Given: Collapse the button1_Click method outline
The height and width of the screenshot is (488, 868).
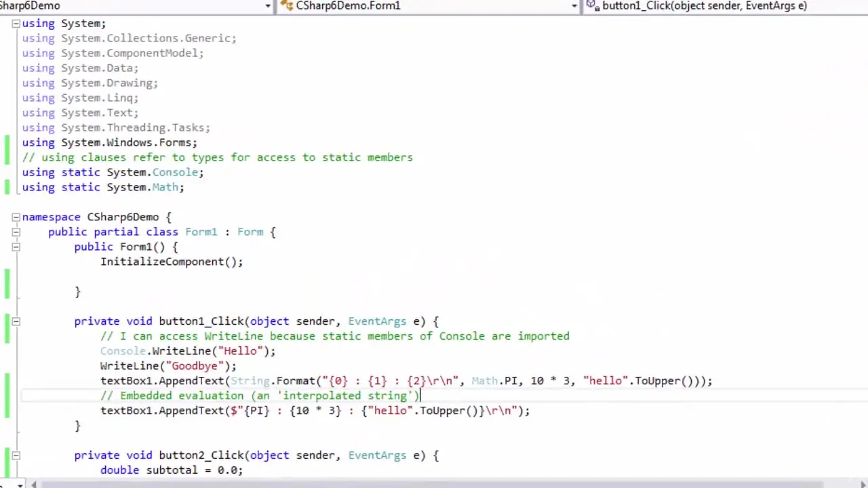Looking at the screenshot, I should 16,322.
